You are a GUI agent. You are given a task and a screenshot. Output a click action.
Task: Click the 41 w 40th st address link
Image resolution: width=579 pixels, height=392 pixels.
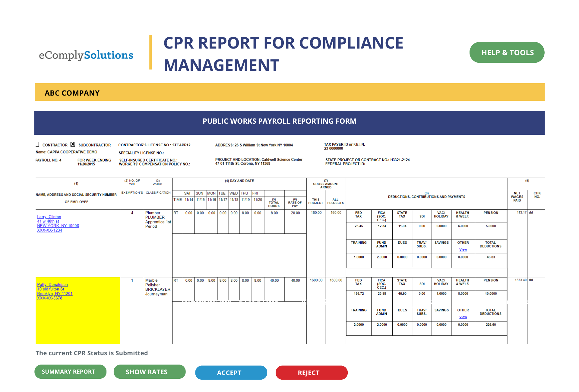click(48, 221)
